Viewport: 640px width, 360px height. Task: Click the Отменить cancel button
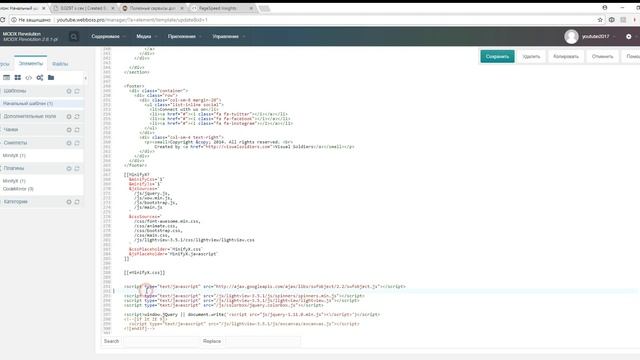(602, 57)
